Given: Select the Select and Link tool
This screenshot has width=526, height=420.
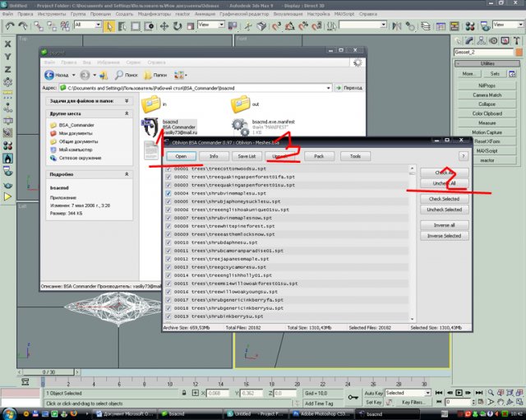Looking at the screenshot, I should pos(39,25).
